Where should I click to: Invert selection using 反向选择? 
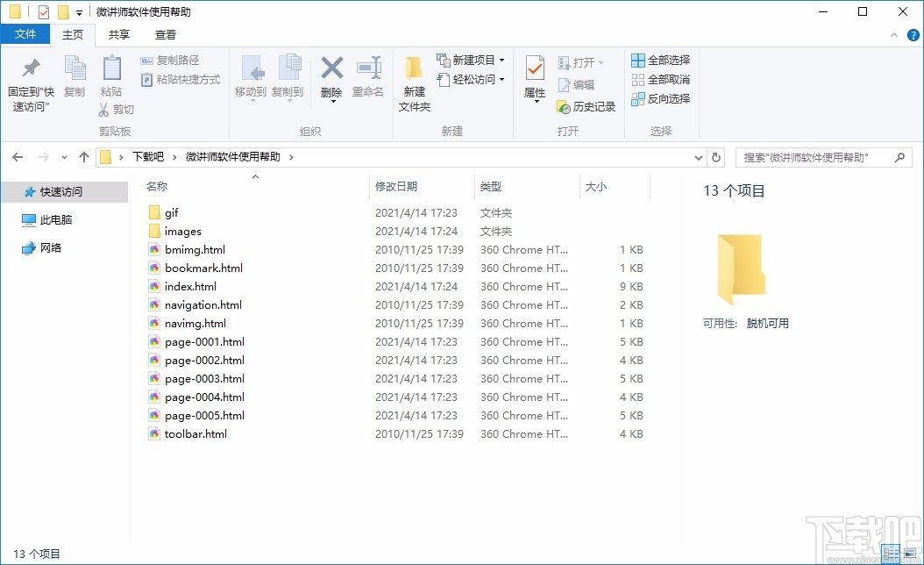(659, 98)
